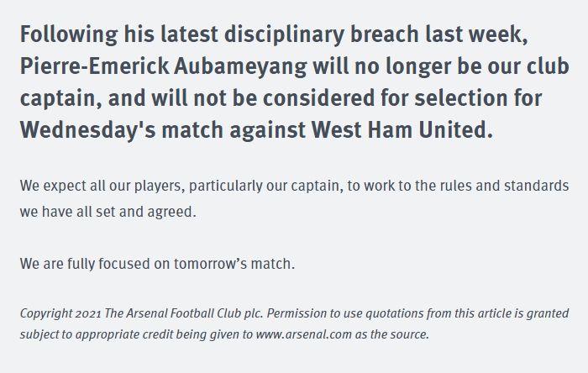Click "we have all set and agreed" line
Image resolution: width=588 pixels, height=373 pixels.
(x=108, y=212)
